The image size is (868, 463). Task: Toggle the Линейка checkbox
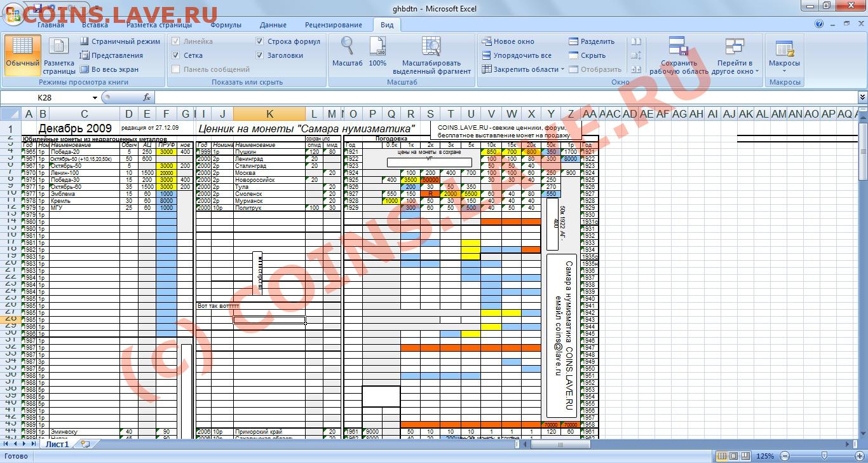coord(176,41)
